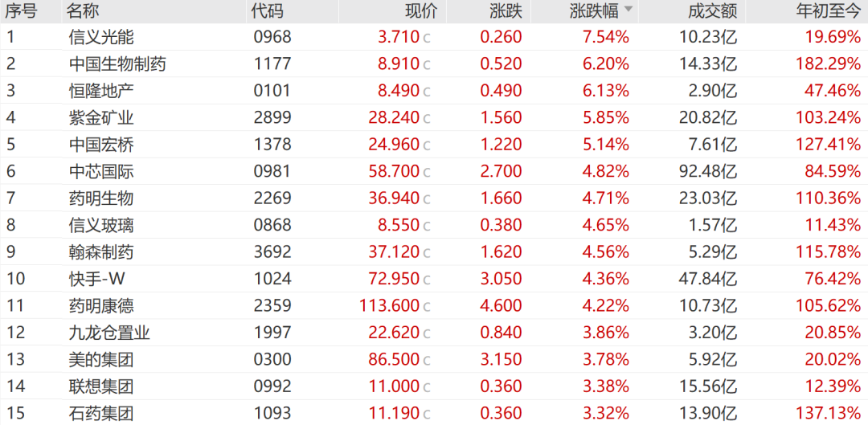
Task: Select stock code 1024 for 快手-W
Action: 272,280
